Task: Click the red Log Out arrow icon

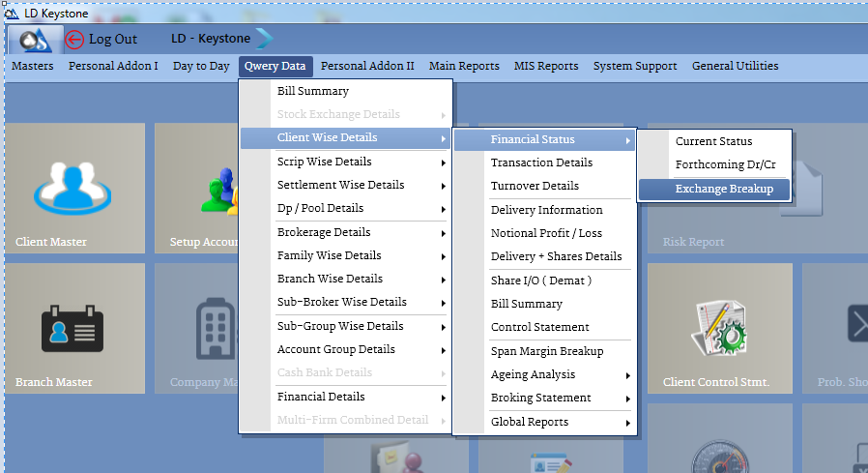Action: 75,39
